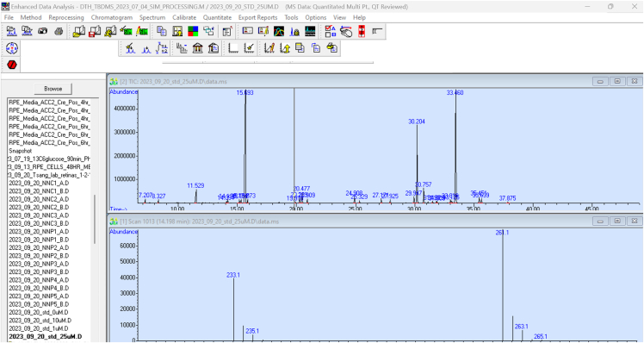The width and height of the screenshot is (644, 343).
Task: Click the red-green-blue color squares icon
Action: point(193,31)
